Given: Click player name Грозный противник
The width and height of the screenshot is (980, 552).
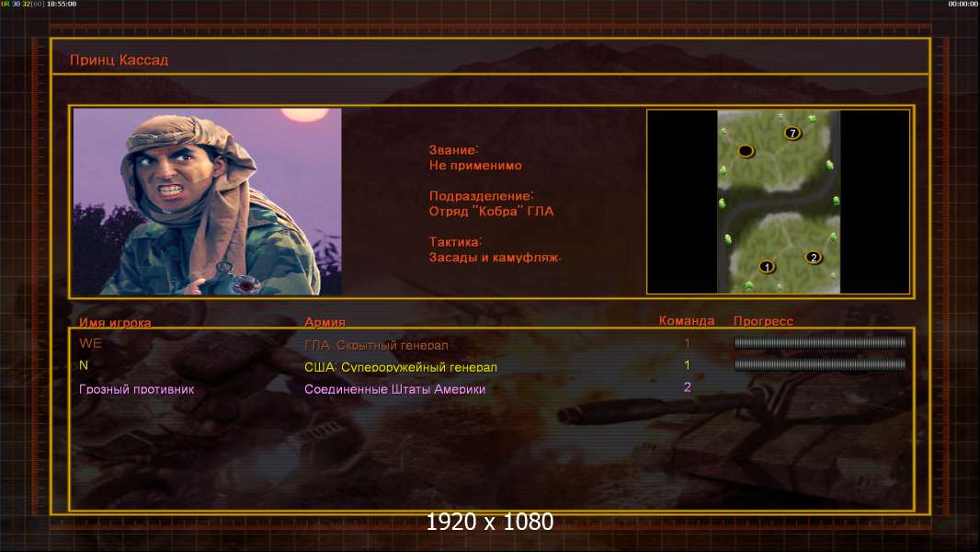Looking at the screenshot, I should [x=137, y=389].
